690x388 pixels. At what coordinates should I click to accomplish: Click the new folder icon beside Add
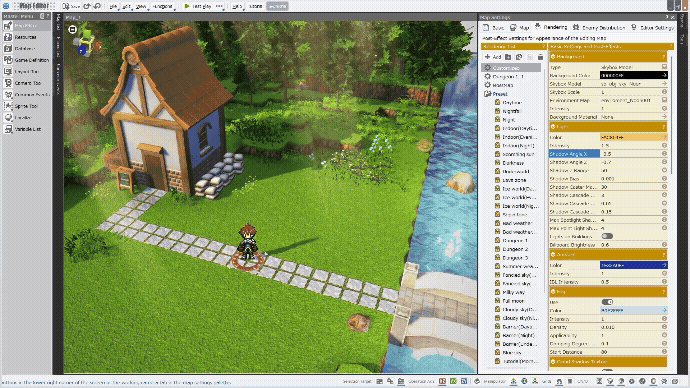tap(508, 57)
